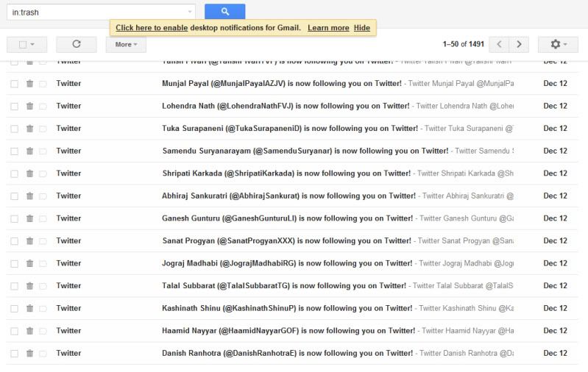The width and height of the screenshot is (588, 372).
Task: Click label icon beside Danish Ranhotra email
Action: pos(43,354)
